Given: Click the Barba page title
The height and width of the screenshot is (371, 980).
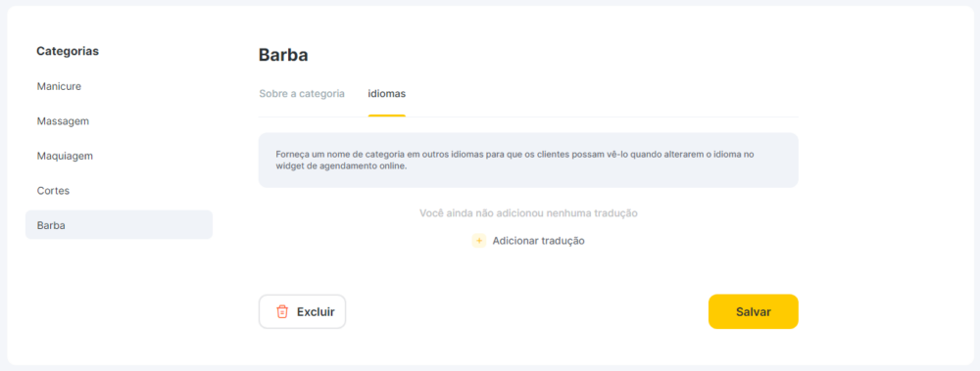Looking at the screenshot, I should 283,55.
